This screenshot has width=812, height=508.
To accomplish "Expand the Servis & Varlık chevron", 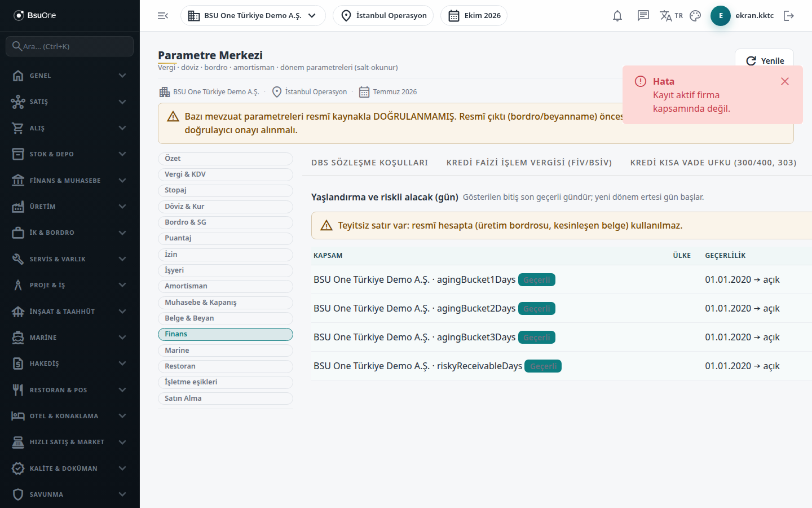I will click(x=122, y=259).
